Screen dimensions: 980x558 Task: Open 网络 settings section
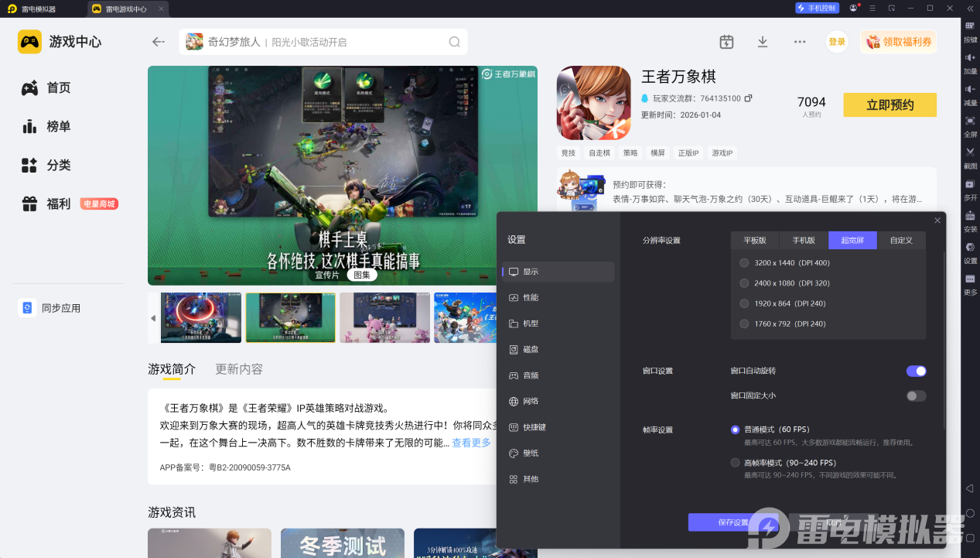point(558,402)
